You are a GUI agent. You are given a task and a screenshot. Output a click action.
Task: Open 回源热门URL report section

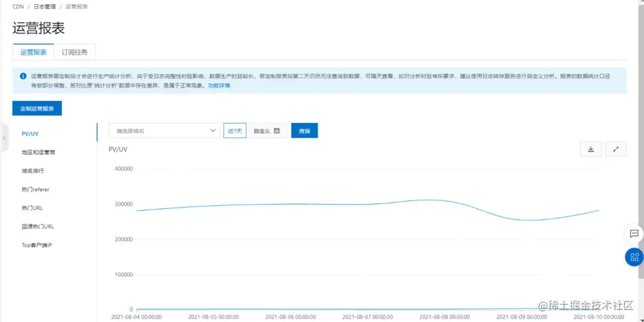click(38, 227)
